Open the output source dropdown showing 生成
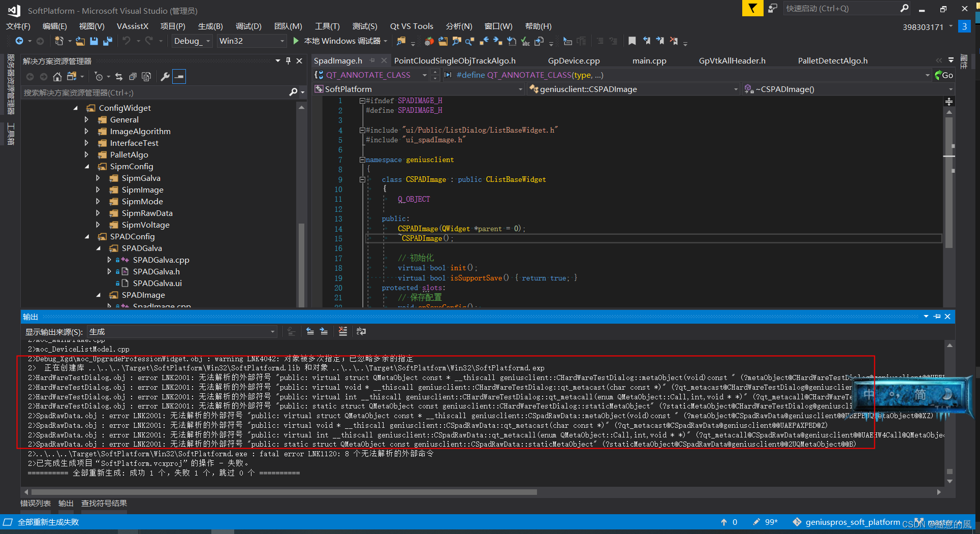Image resolution: width=980 pixels, height=534 pixels. (182, 332)
